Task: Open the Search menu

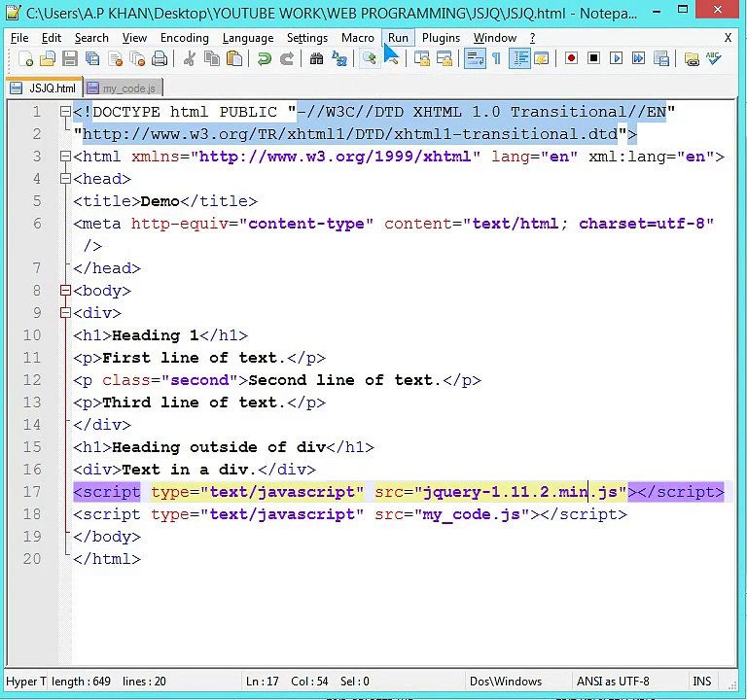Action: [91, 38]
